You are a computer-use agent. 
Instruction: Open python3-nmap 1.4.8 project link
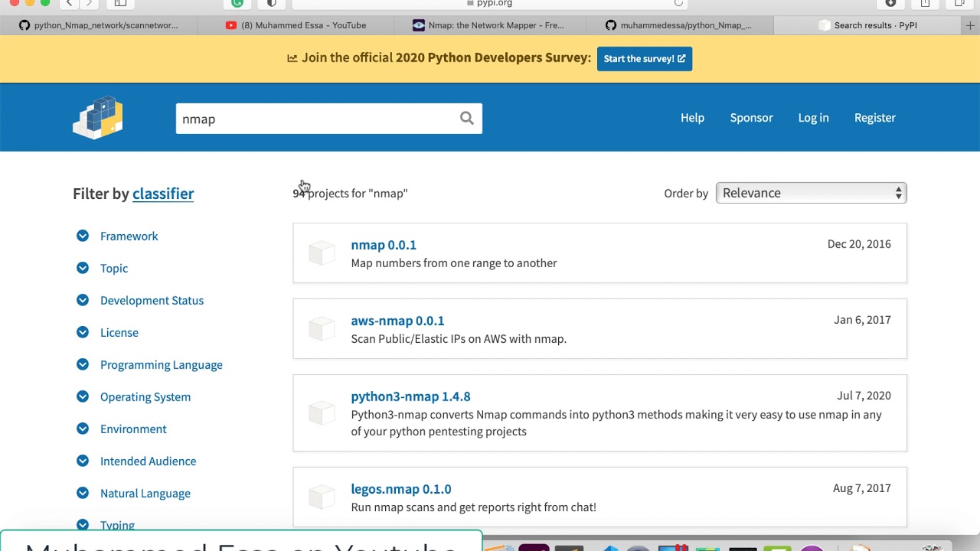(x=410, y=396)
